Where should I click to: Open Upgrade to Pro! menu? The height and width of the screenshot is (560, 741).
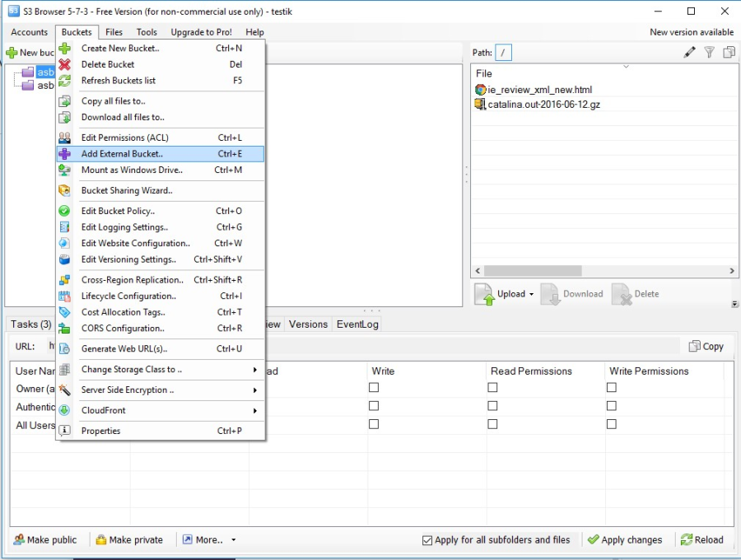pyautogui.click(x=202, y=32)
